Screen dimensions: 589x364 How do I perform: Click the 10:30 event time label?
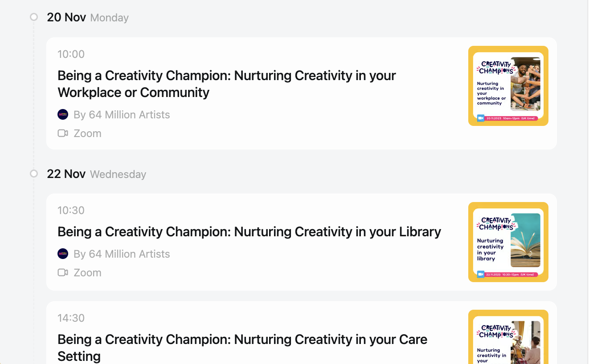(x=71, y=210)
